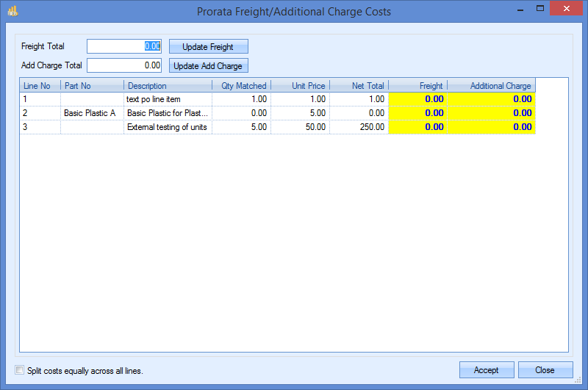Click the Basic Plastic A part number cell
The image size is (588, 390).
point(91,113)
